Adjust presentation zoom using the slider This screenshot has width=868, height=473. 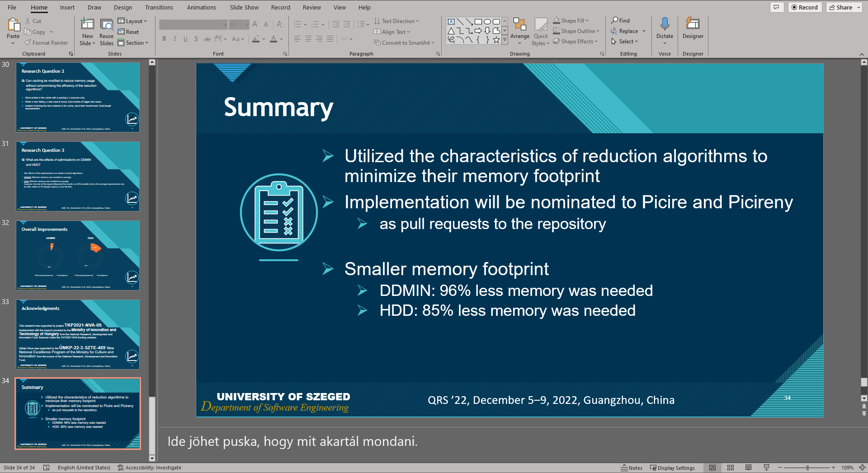pos(807,468)
